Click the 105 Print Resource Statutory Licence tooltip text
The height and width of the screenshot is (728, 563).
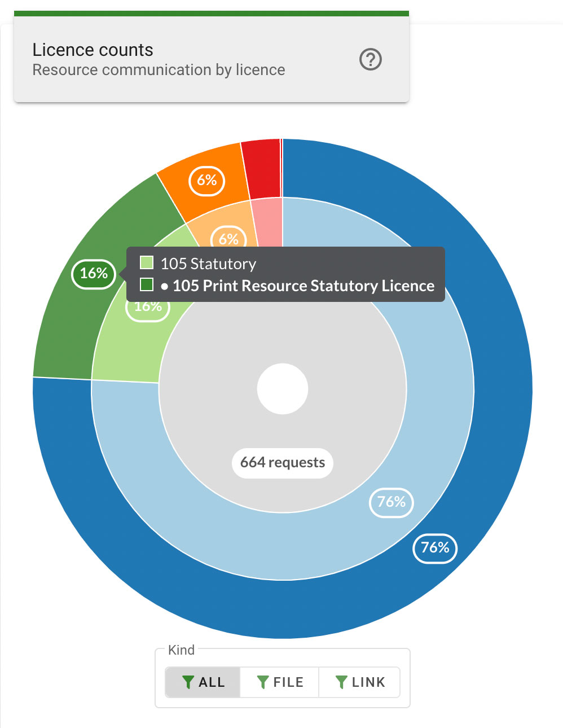click(303, 286)
